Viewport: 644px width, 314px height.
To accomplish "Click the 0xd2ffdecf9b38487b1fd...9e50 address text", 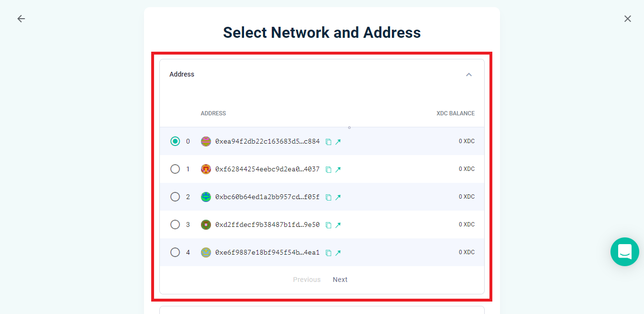I will coord(267,224).
